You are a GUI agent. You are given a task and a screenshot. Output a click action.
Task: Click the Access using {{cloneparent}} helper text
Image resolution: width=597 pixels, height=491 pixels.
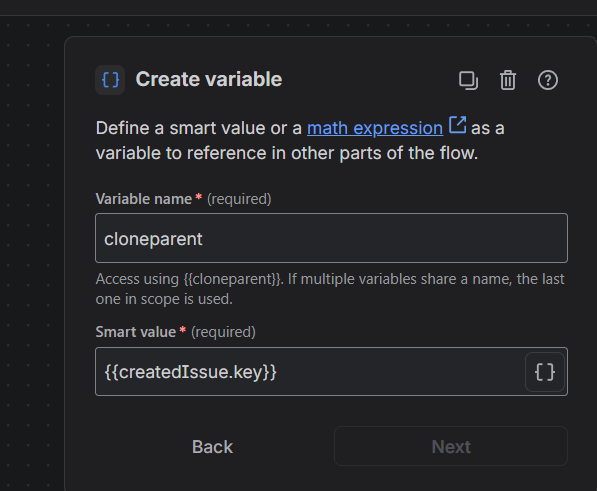[330, 289]
